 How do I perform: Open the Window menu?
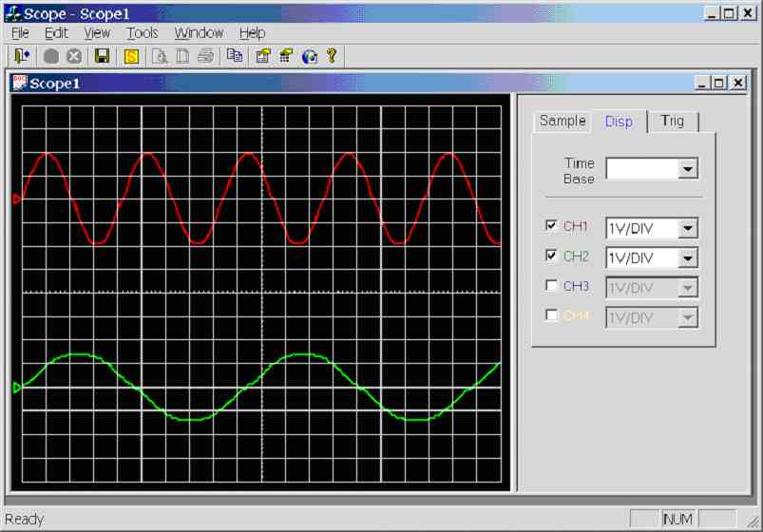(x=199, y=32)
